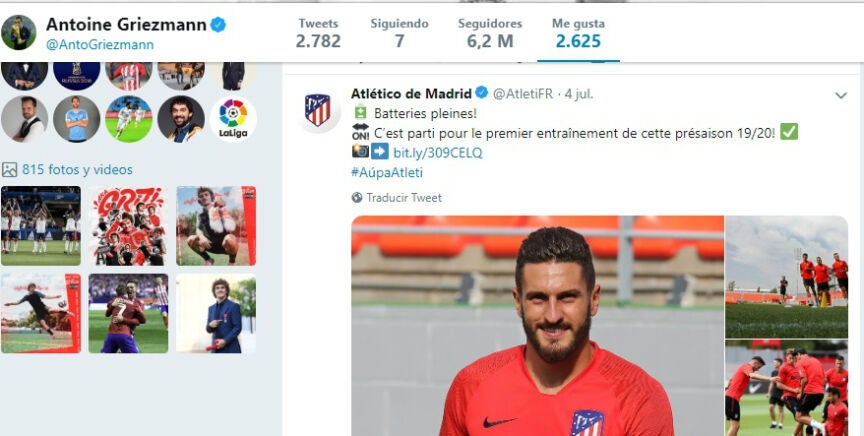864x436 pixels.
Task: Click the Atlético de Madrid crest avatar
Action: [x=317, y=110]
